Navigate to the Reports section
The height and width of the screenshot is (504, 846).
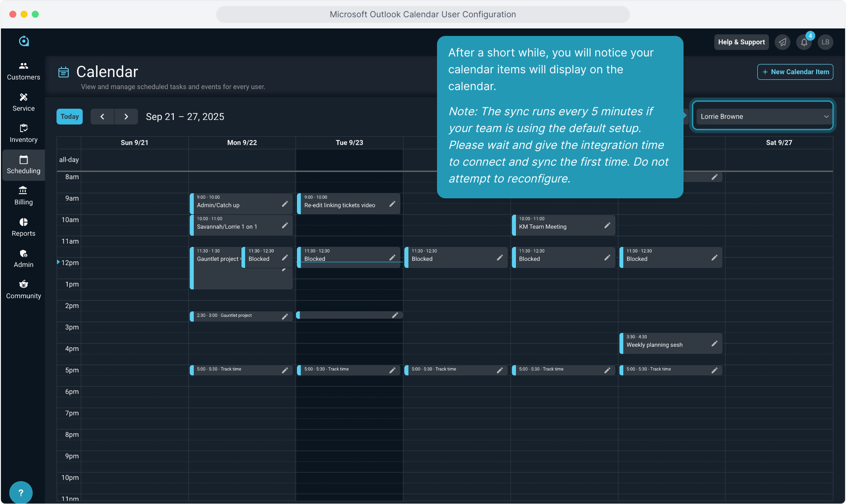click(x=23, y=227)
